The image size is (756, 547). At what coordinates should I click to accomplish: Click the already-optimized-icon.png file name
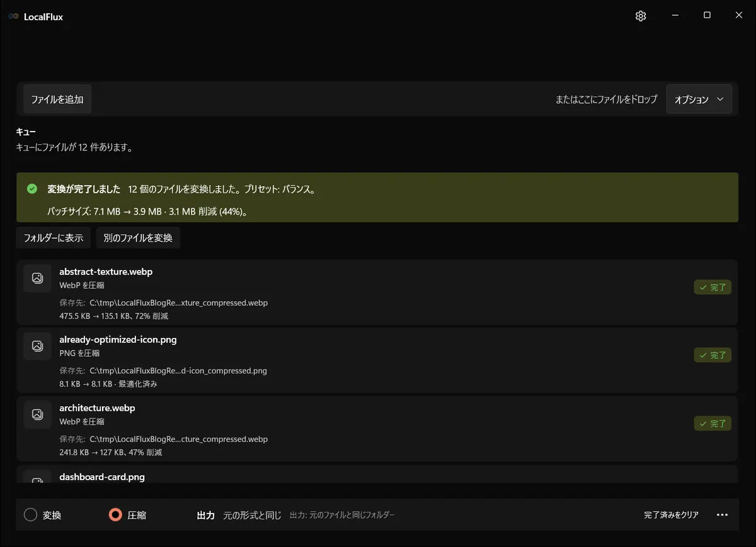click(x=118, y=340)
